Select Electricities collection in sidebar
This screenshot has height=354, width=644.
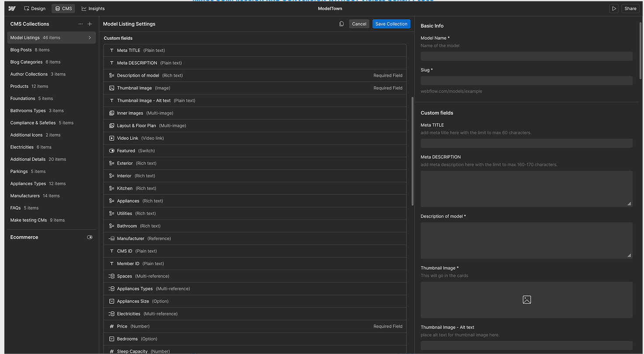(52, 147)
